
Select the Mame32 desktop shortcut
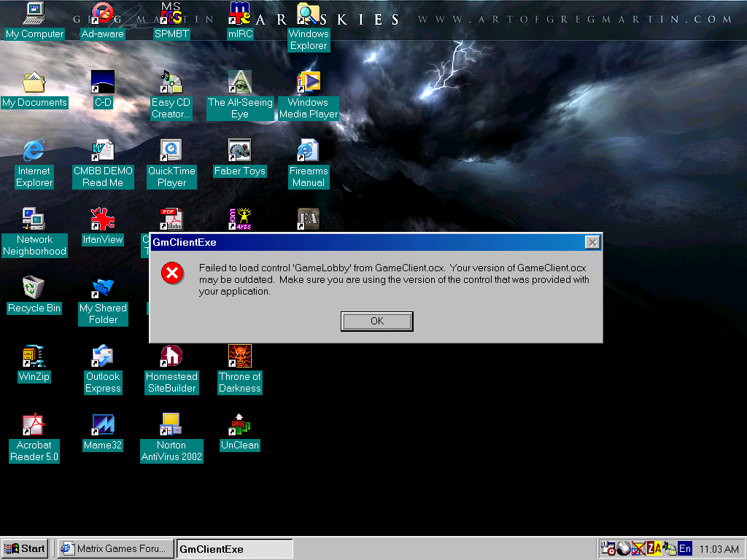click(103, 432)
